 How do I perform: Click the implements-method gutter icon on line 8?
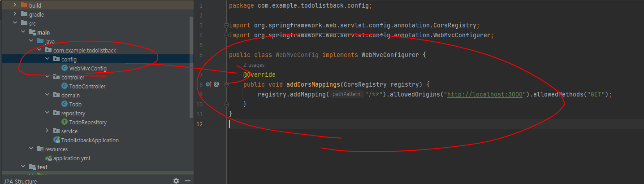tap(208, 84)
